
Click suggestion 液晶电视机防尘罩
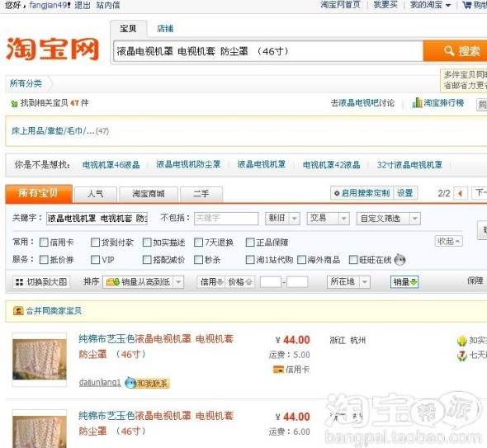point(188,164)
